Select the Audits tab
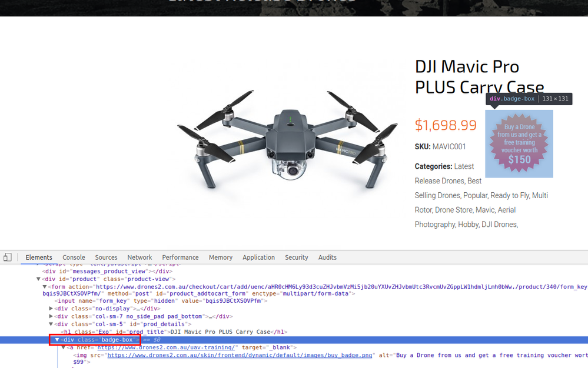The height and width of the screenshot is (368, 588). pos(327,257)
